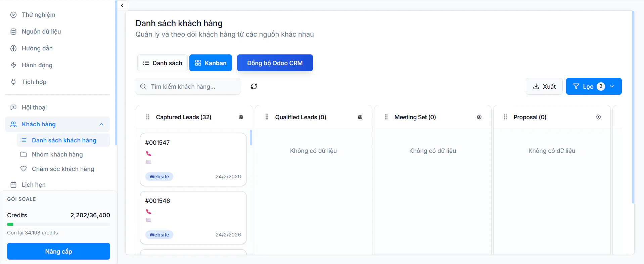The image size is (644, 264).
Task: Click the Lịch hẹn calendar icon
Action: (x=13, y=185)
